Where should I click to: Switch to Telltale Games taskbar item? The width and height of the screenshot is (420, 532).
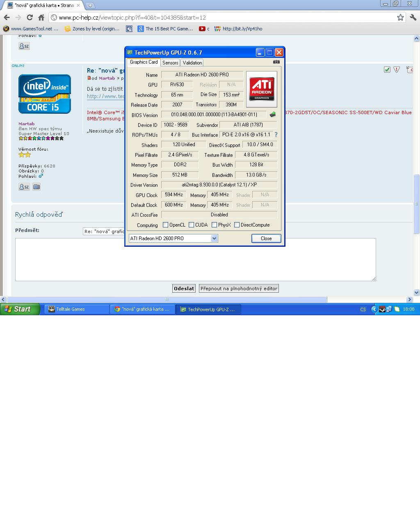tap(77, 309)
